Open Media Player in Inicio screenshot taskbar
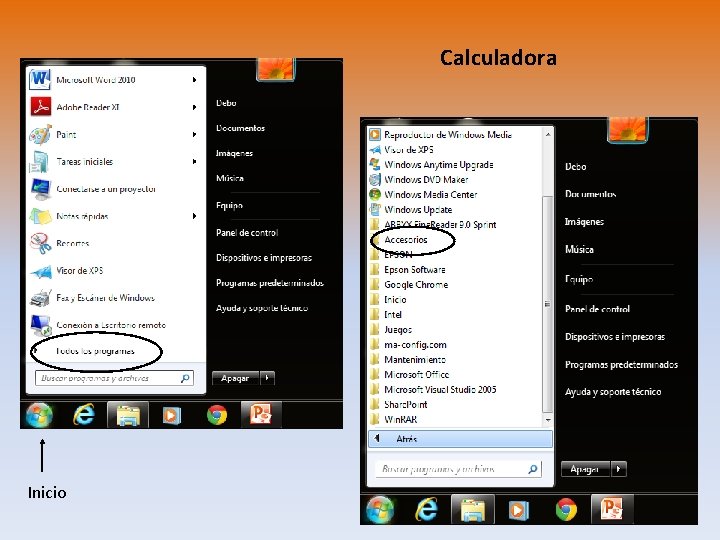The height and width of the screenshot is (540, 720). pos(171,415)
